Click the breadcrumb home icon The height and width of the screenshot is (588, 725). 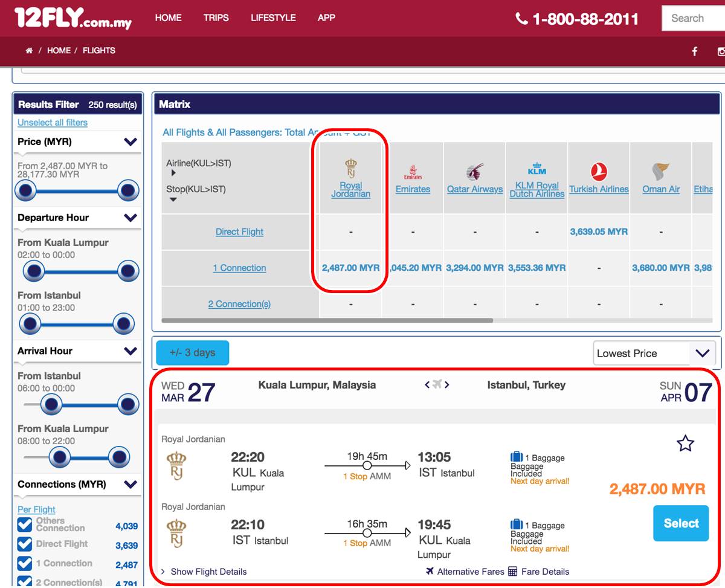(x=29, y=51)
